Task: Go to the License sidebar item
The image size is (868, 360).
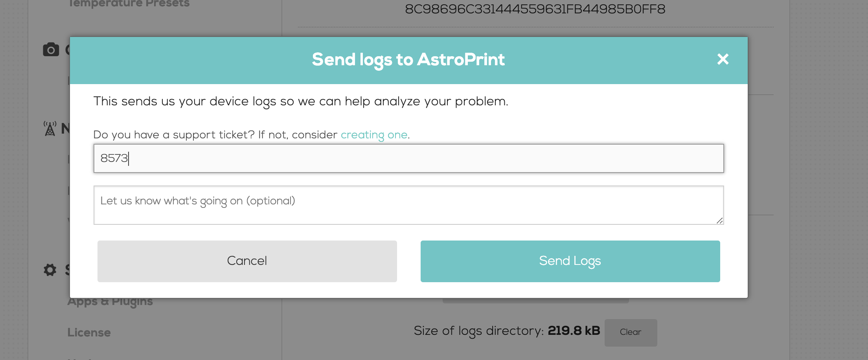Action: pos(89,332)
